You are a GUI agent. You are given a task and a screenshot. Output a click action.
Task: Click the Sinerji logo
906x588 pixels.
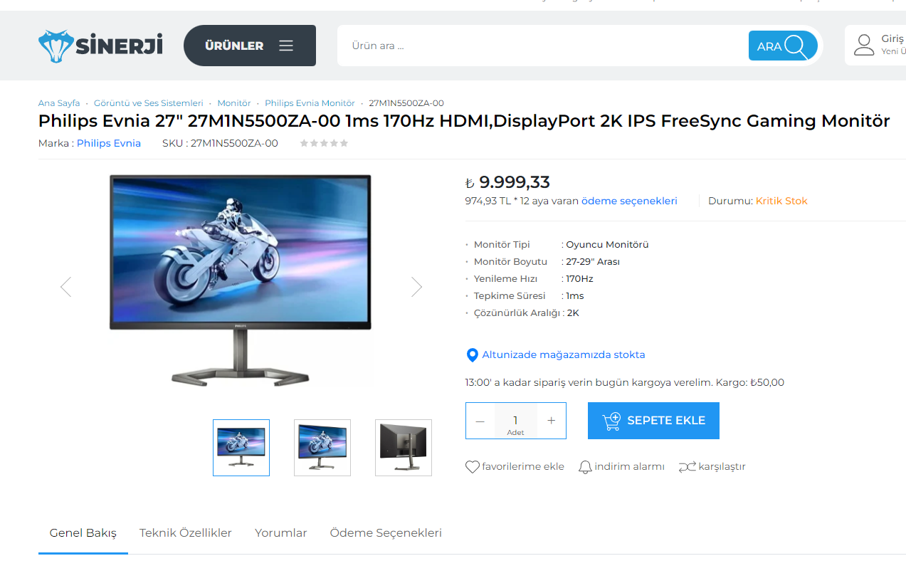point(100,46)
